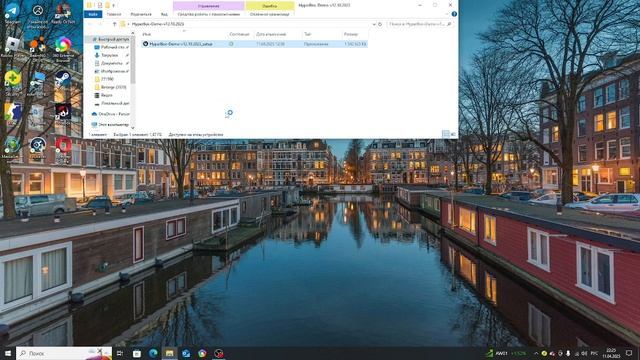This screenshot has width=640, height=360.
Task: Switch to the Вид ribbon tab
Action: pos(164,14)
